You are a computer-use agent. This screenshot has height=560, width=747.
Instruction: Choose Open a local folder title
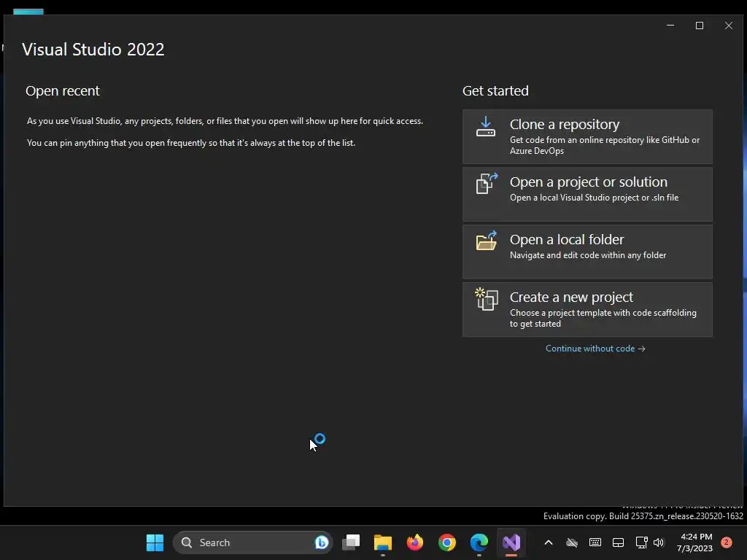566,239
